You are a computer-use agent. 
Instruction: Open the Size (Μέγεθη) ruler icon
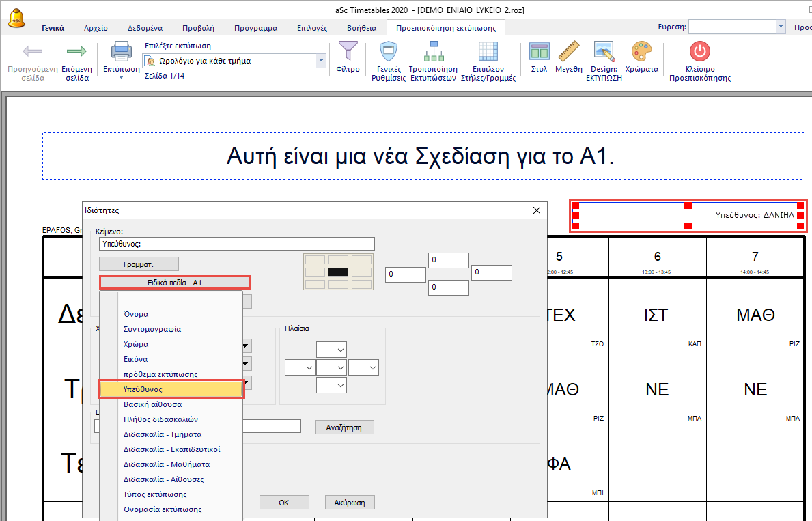pos(568,52)
